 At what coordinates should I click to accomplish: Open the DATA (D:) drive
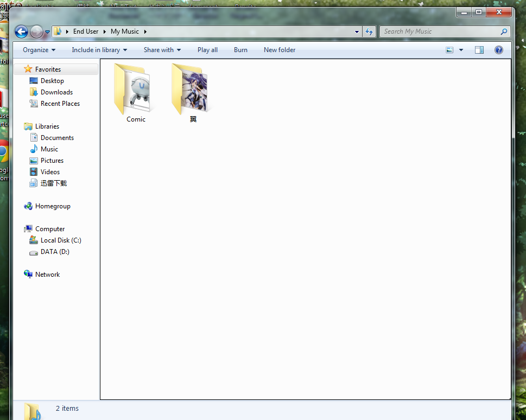click(x=55, y=252)
